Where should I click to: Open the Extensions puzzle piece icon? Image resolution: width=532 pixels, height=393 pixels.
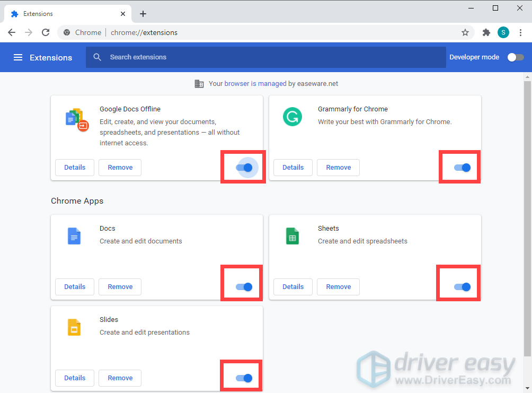tap(486, 32)
